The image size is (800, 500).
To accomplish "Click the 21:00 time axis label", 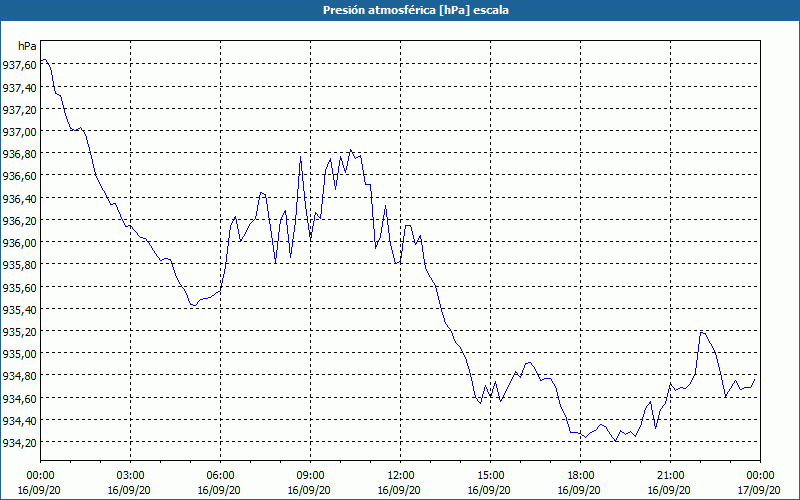I will [670, 476].
